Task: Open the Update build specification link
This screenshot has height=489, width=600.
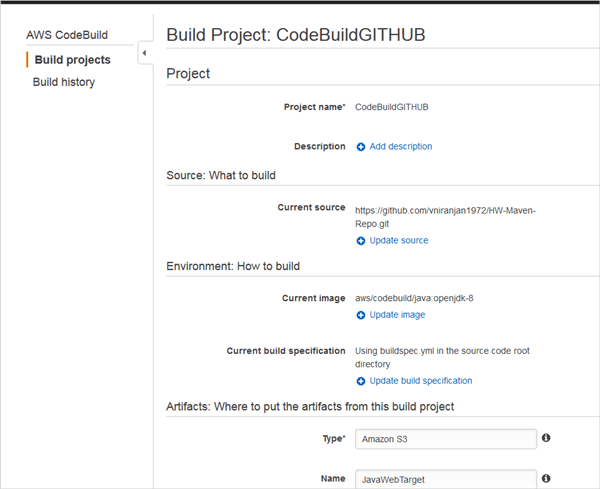Action: (x=421, y=381)
